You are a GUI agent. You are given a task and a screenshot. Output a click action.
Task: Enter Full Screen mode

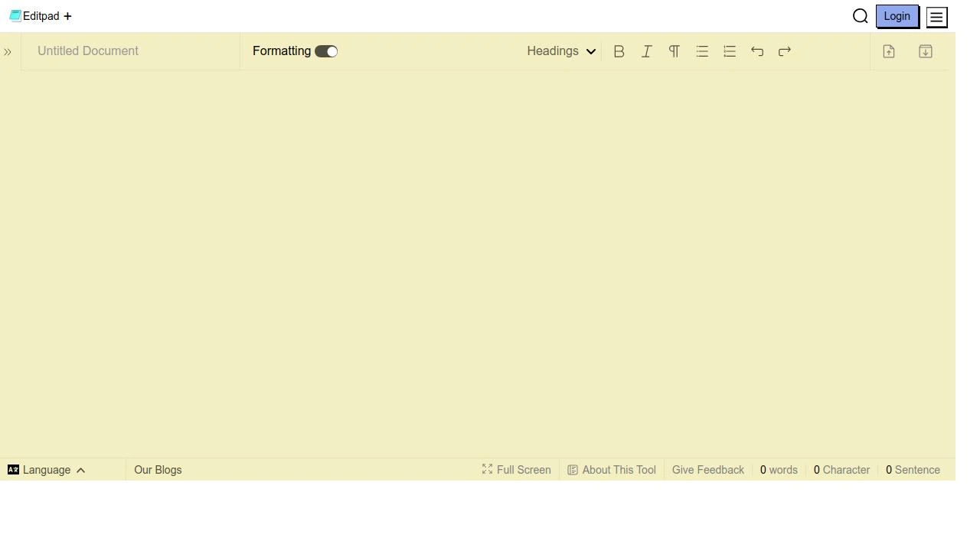coord(517,470)
